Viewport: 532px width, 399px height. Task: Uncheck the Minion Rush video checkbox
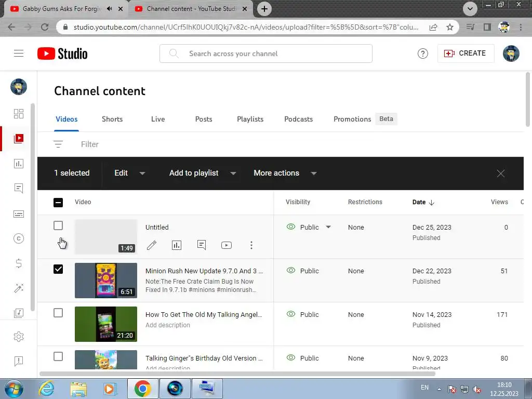coord(58,269)
